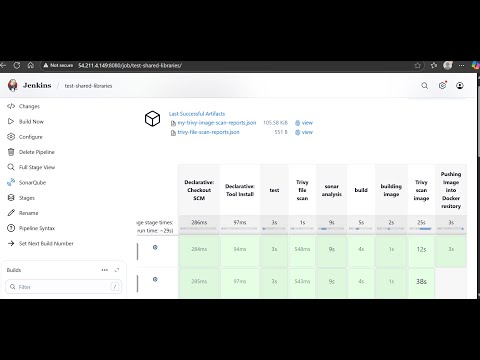Click the Jenkins logo icon
Image resolution: width=480 pixels, height=360 pixels.
click(x=13, y=86)
